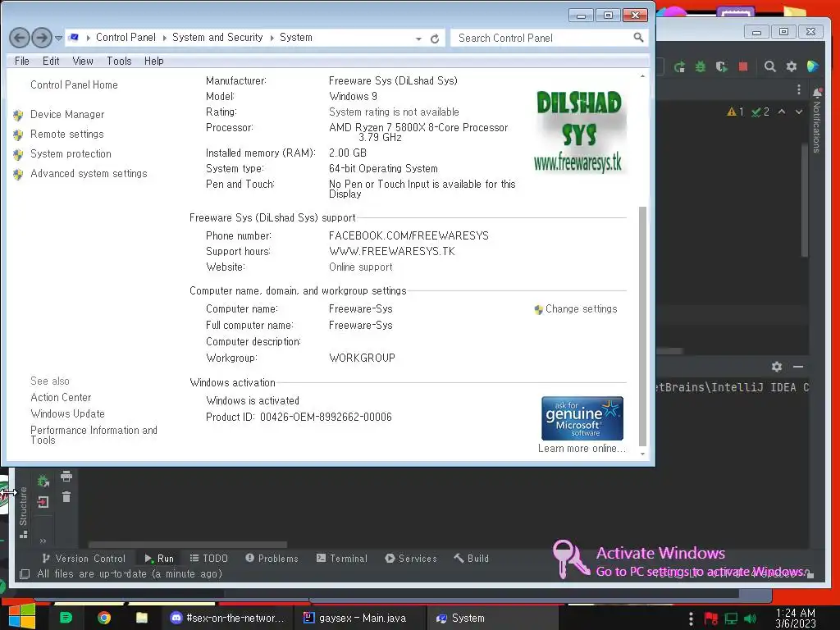Click the Forward navigation arrow in Control Panel
The width and height of the screenshot is (840, 630).
(x=42, y=38)
